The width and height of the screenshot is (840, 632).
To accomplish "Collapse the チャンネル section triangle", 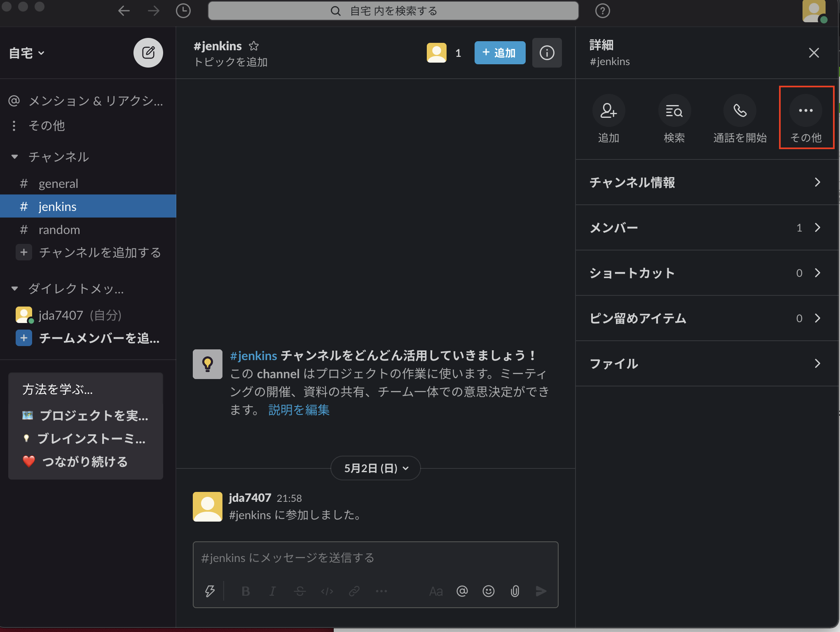I will [14, 157].
